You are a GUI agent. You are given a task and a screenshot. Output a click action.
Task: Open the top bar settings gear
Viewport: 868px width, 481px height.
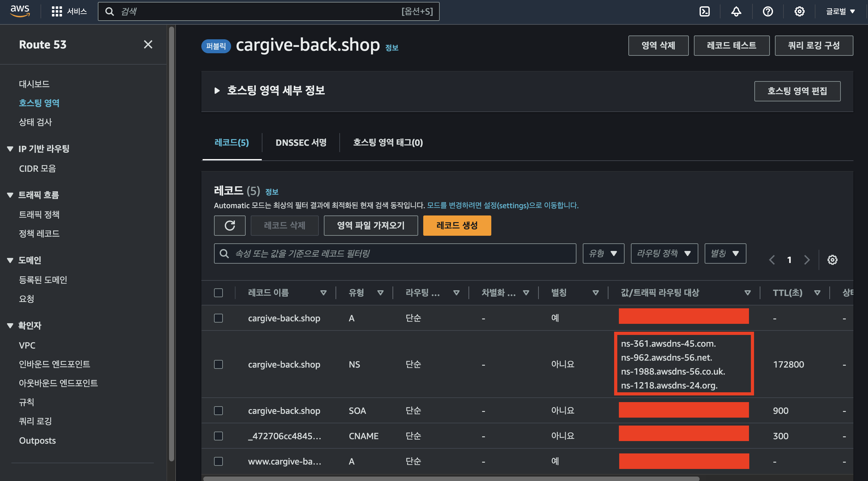(x=799, y=11)
